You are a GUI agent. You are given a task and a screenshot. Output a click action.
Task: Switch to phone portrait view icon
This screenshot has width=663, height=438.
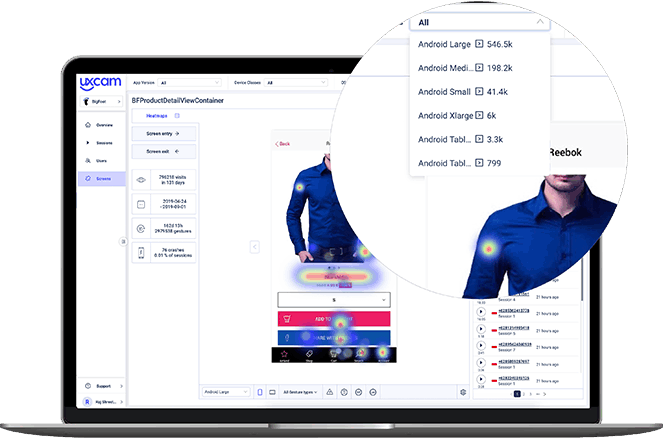[259, 392]
